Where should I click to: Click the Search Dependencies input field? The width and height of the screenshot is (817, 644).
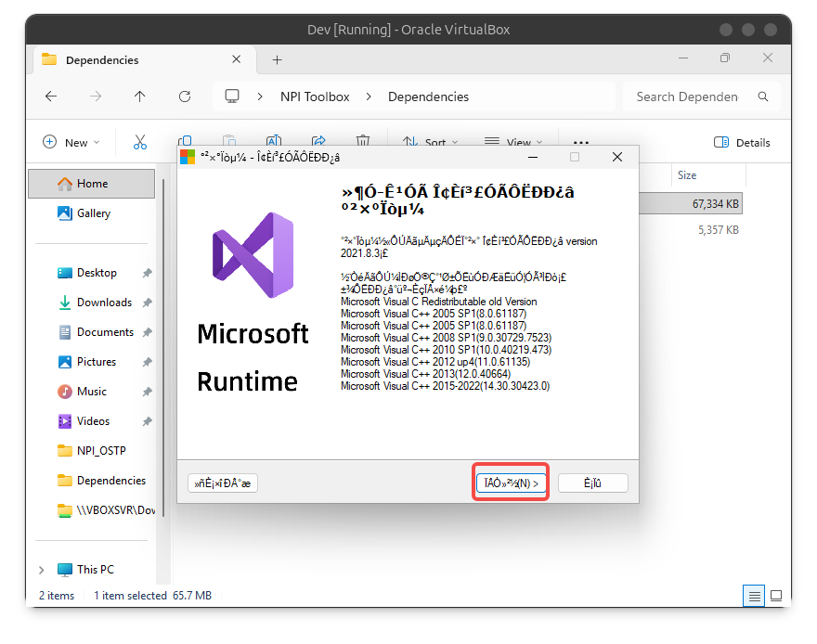click(x=687, y=97)
